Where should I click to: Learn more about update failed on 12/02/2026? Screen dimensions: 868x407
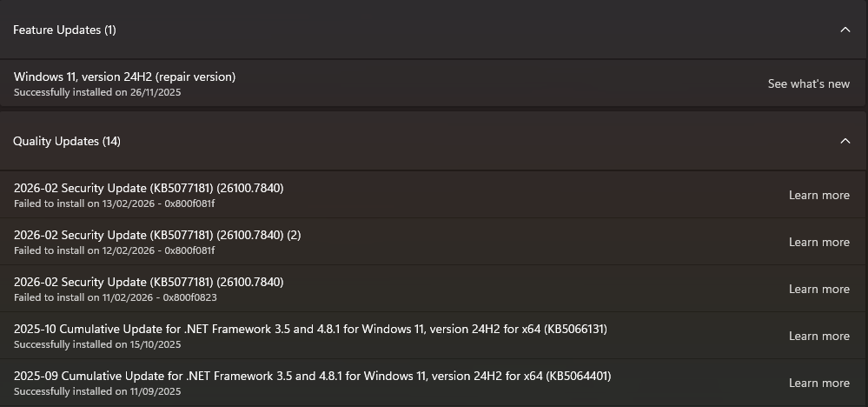pyautogui.click(x=818, y=242)
